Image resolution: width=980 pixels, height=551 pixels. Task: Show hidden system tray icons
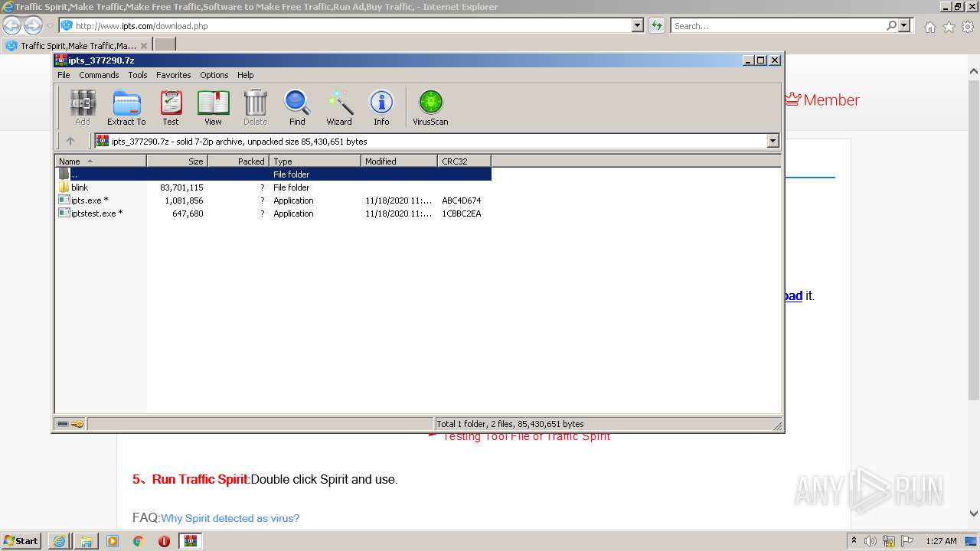854,540
